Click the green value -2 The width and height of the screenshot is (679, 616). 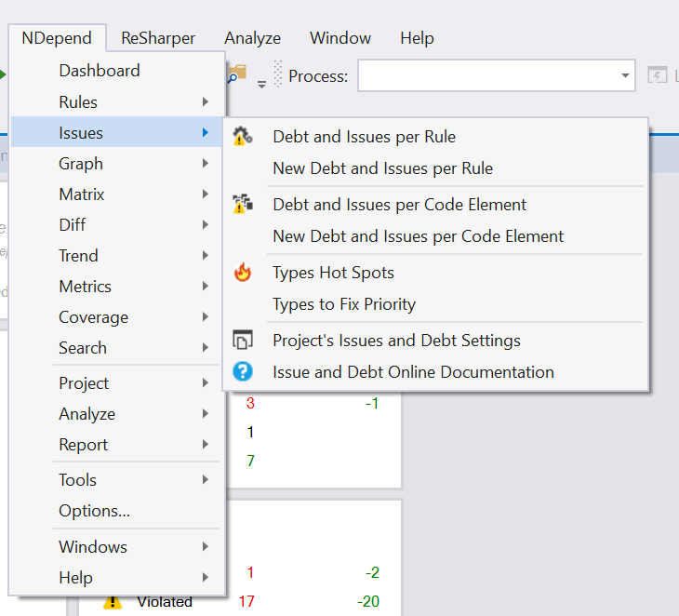pyautogui.click(x=372, y=572)
